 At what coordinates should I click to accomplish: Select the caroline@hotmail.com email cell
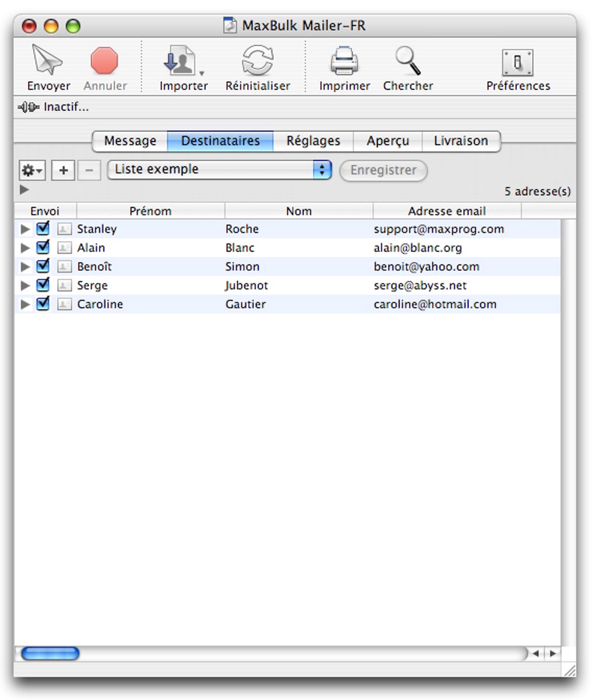(435, 304)
